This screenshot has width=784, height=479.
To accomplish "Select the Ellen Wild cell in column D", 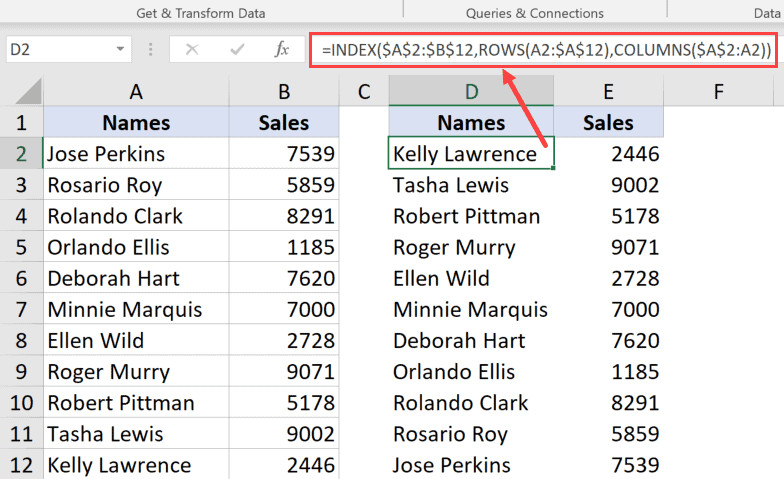I will pos(471,278).
